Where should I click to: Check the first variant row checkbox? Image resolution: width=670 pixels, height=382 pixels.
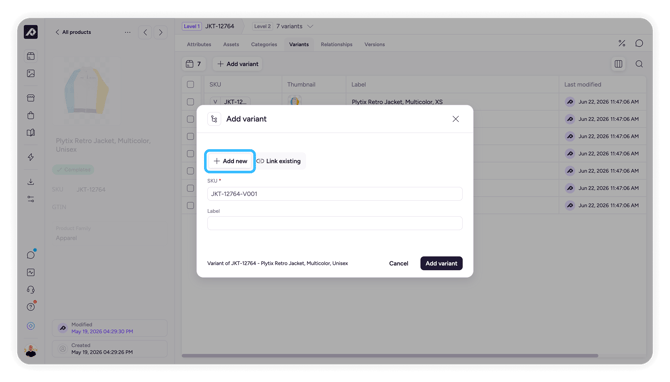click(x=191, y=102)
